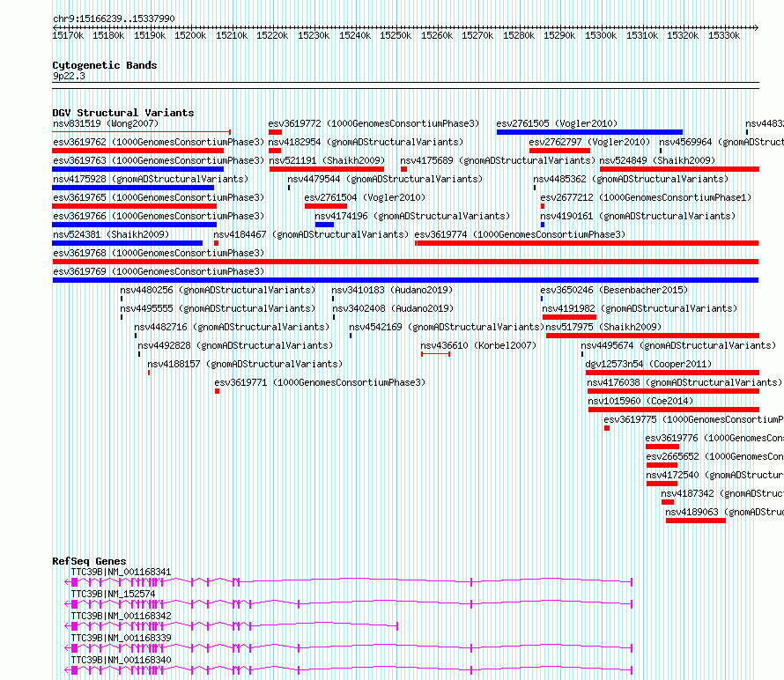The height and width of the screenshot is (680, 784).
Task: Click nsv4184467 variant label
Action: pos(311,234)
